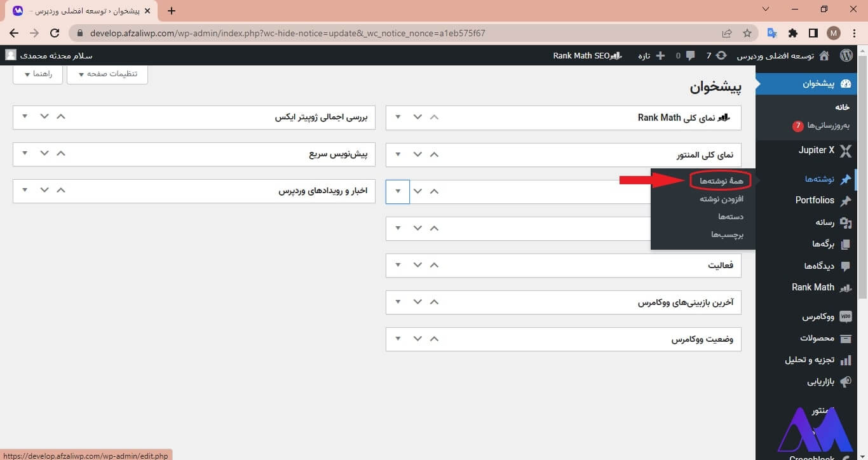Open the comments bubble icon in admin bar
Screen dimensions: 868x460
point(691,56)
